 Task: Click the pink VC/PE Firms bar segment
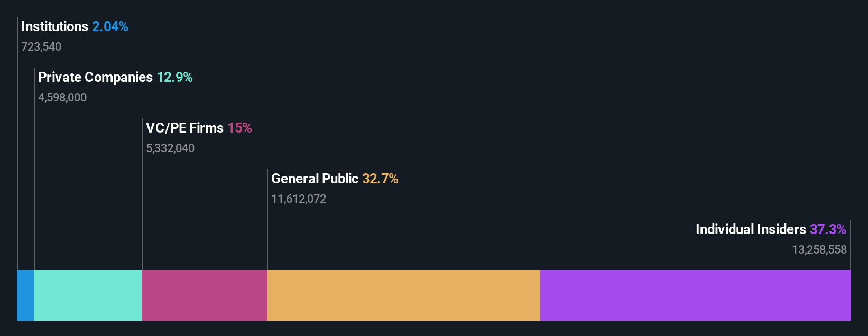pyautogui.click(x=204, y=296)
